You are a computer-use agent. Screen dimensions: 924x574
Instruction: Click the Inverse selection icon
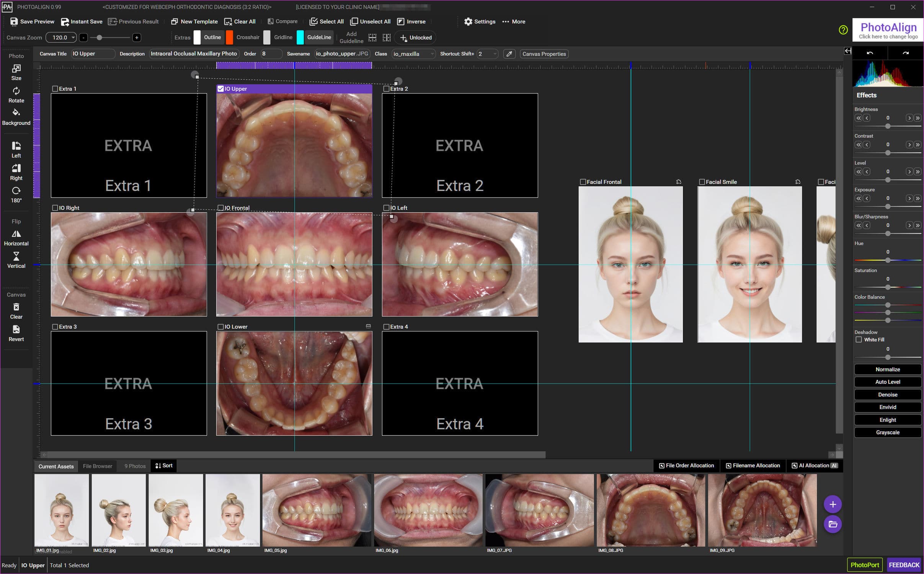[x=400, y=21]
